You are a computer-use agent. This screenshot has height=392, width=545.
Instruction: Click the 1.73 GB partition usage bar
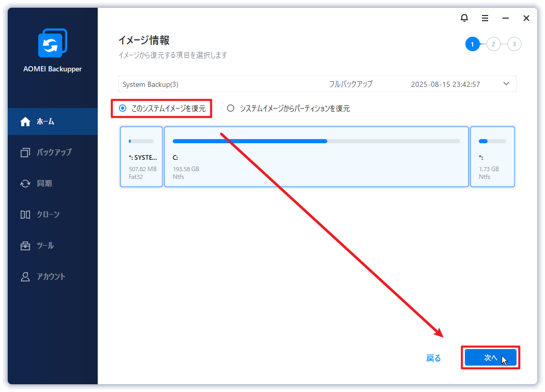[492, 141]
